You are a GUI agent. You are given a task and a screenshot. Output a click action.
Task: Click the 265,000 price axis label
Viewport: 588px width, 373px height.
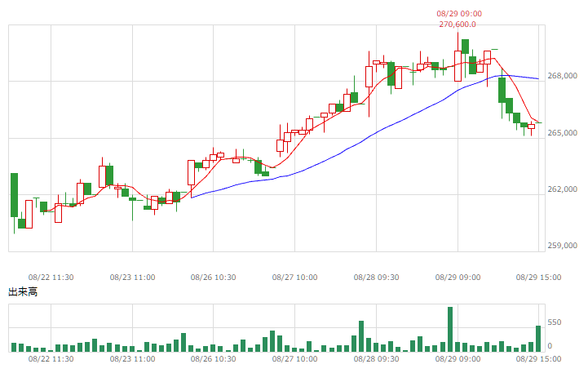(x=562, y=133)
